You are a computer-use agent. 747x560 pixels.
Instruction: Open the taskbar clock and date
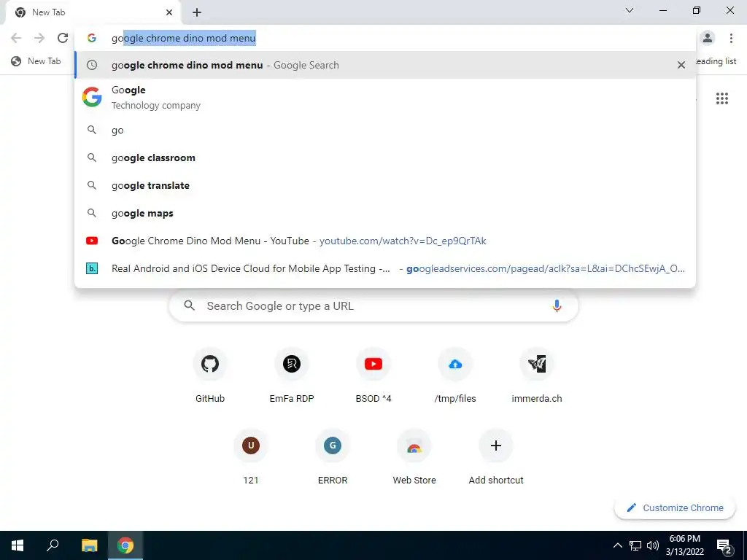tap(684, 545)
